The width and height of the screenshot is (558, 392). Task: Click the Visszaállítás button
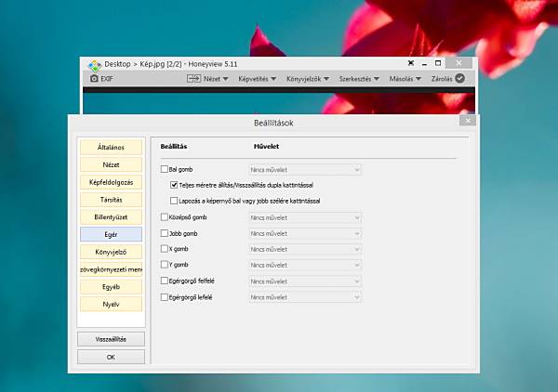[111, 339]
